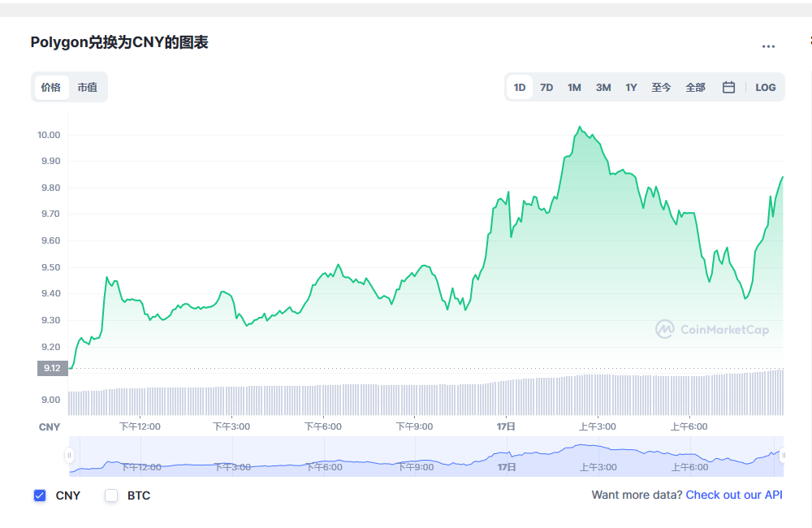Toggle the LOG scale button

click(x=766, y=88)
